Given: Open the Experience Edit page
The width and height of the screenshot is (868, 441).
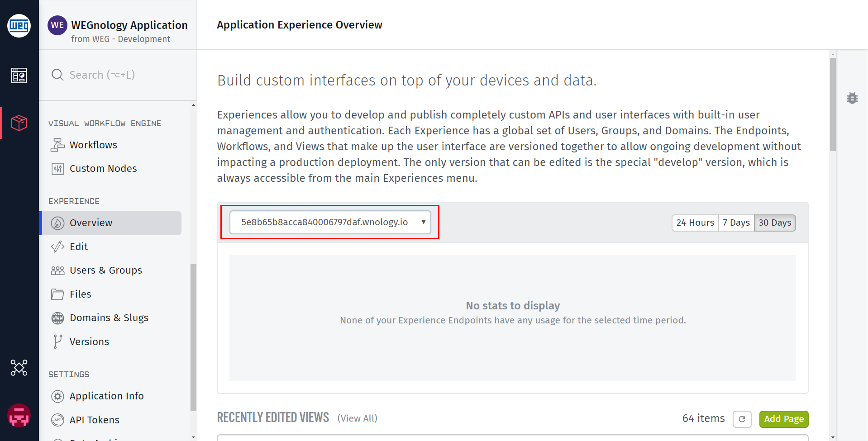Looking at the screenshot, I should click(111, 247).
